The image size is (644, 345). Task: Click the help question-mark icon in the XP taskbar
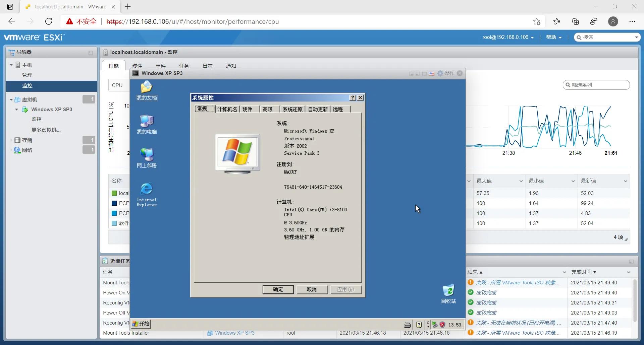point(419,324)
